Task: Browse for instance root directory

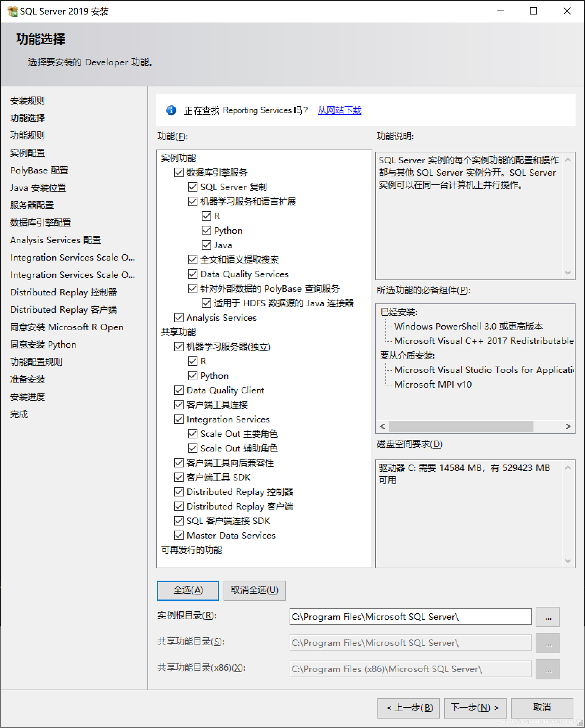Action: point(548,617)
